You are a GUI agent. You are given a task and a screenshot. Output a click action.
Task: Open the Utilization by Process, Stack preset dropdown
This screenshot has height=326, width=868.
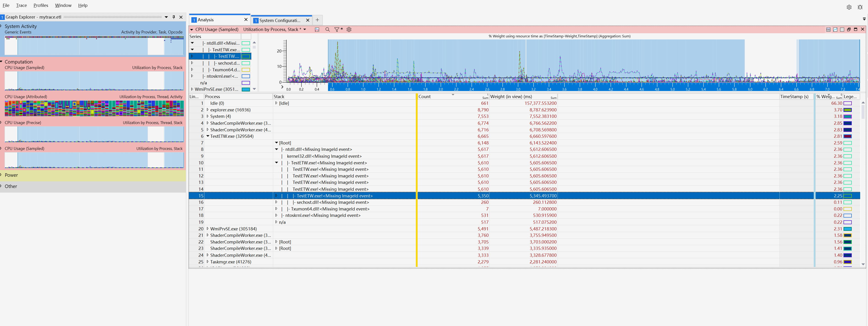click(x=305, y=30)
